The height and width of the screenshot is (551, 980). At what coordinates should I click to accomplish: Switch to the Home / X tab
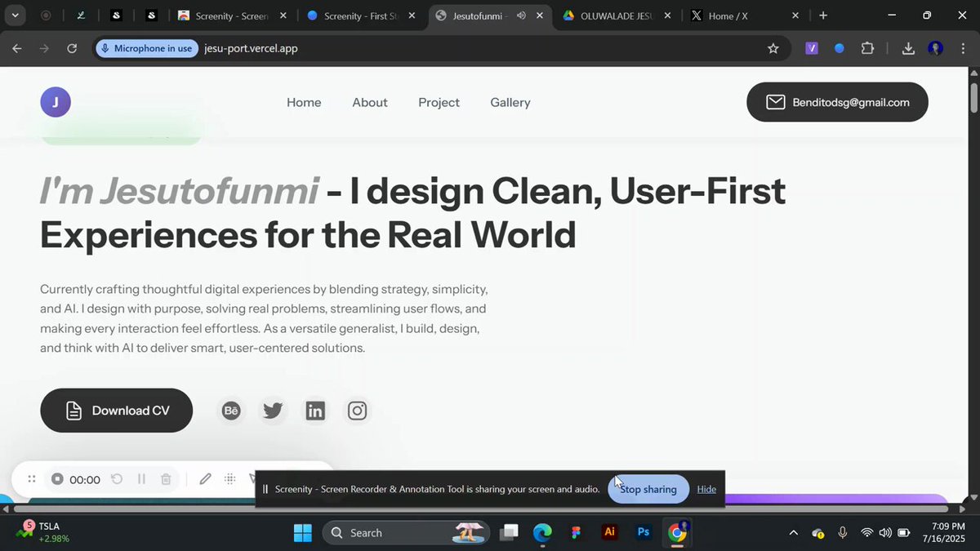pos(743,16)
